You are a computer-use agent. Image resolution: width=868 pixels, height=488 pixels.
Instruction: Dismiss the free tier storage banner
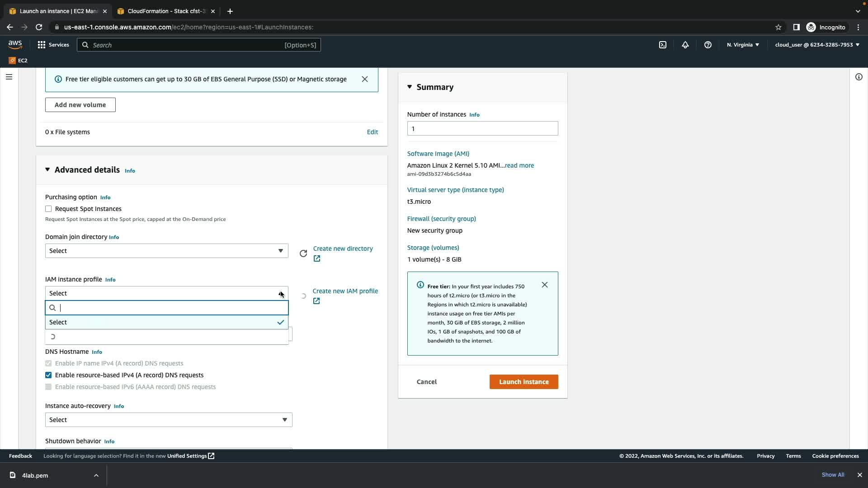[x=365, y=79]
